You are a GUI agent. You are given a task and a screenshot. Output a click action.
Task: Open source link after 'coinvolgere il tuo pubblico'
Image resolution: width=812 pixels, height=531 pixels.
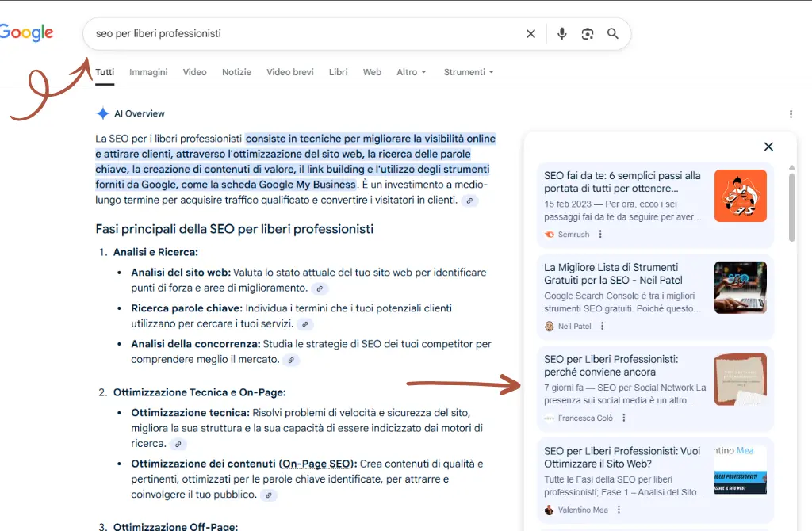point(268,495)
